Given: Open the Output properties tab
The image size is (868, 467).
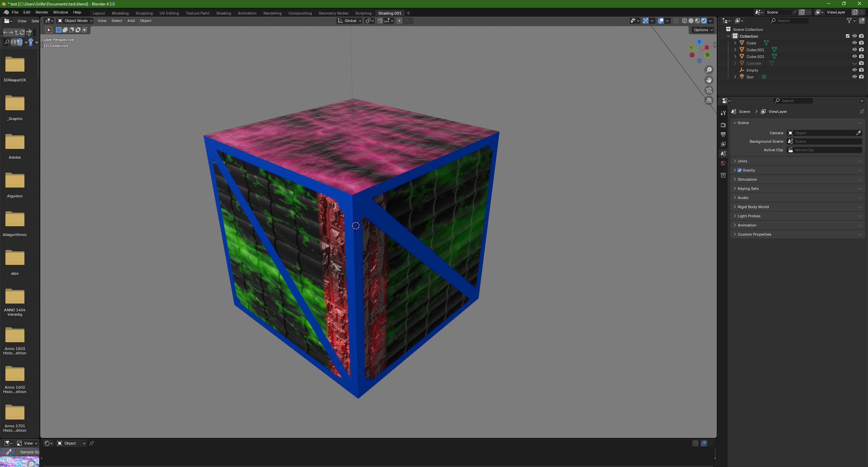Looking at the screenshot, I should coord(723,135).
